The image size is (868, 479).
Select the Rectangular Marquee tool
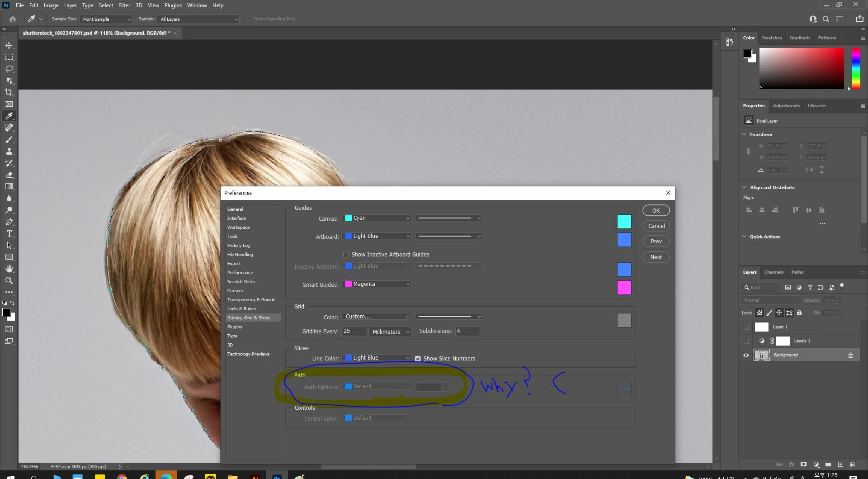pos(9,57)
